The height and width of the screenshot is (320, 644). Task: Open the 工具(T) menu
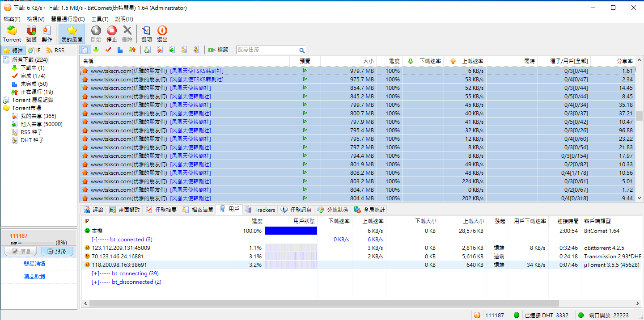100,19
